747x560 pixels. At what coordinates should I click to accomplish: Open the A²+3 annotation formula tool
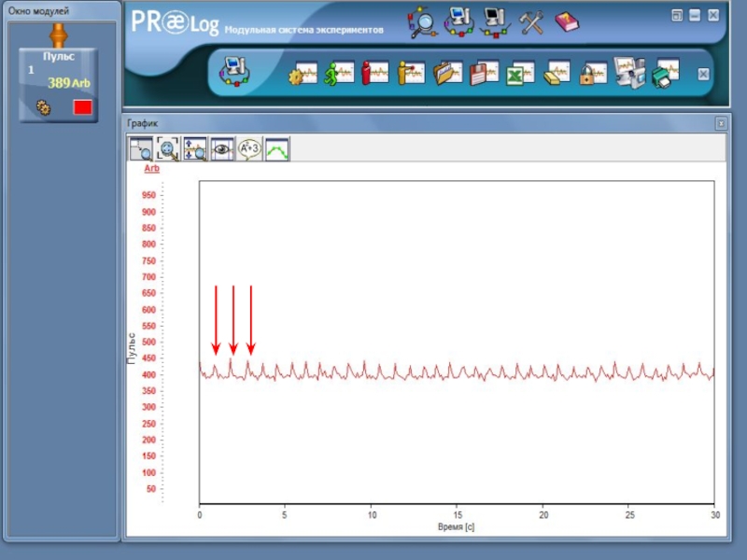click(x=249, y=148)
